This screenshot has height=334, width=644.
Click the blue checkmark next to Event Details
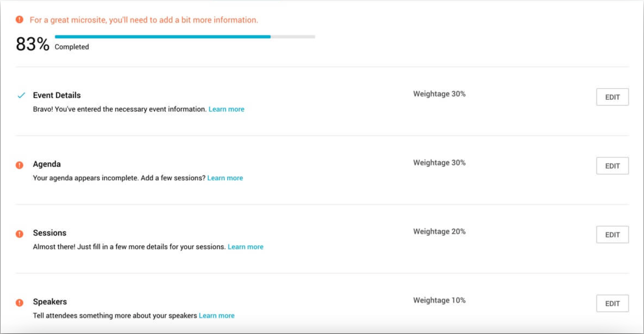[21, 95]
